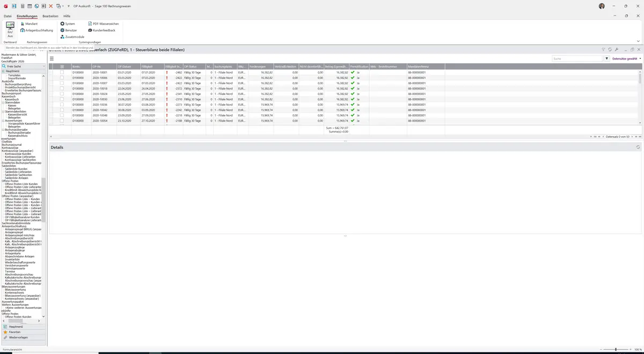This screenshot has height=354, width=644.
Task: Open the search options dropdown arrow
Action: (607, 58)
